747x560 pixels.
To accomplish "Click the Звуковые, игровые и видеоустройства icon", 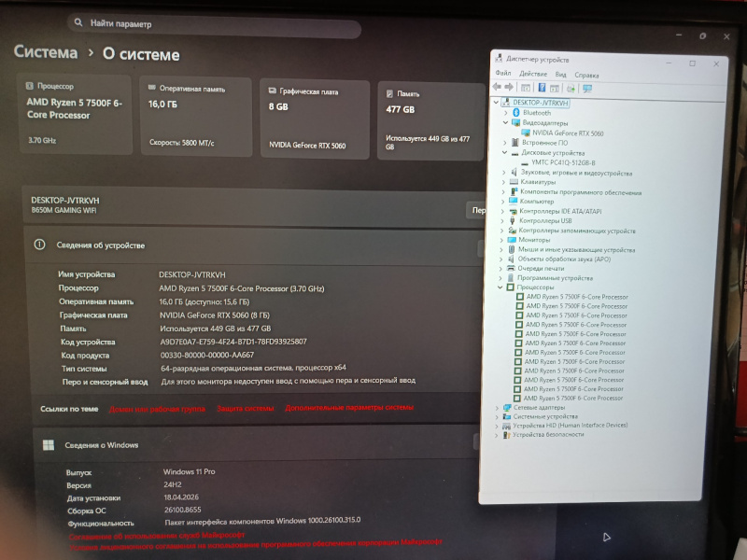I will (x=514, y=173).
